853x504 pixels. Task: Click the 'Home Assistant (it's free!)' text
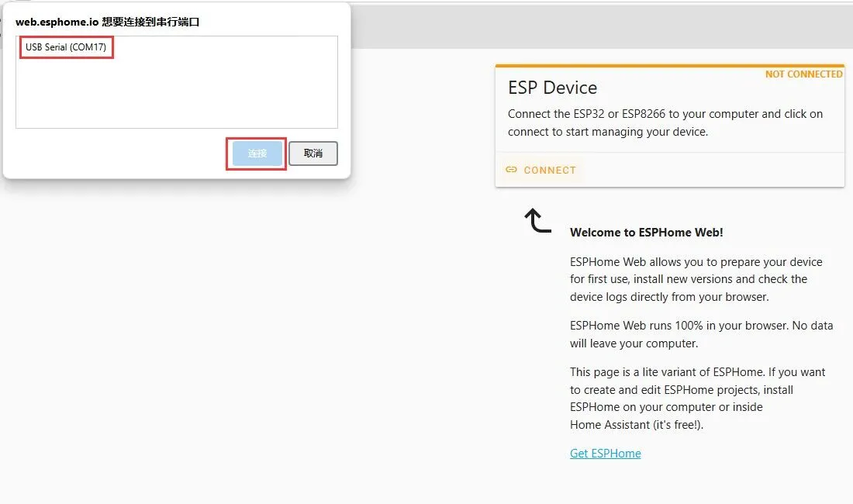tap(636, 424)
